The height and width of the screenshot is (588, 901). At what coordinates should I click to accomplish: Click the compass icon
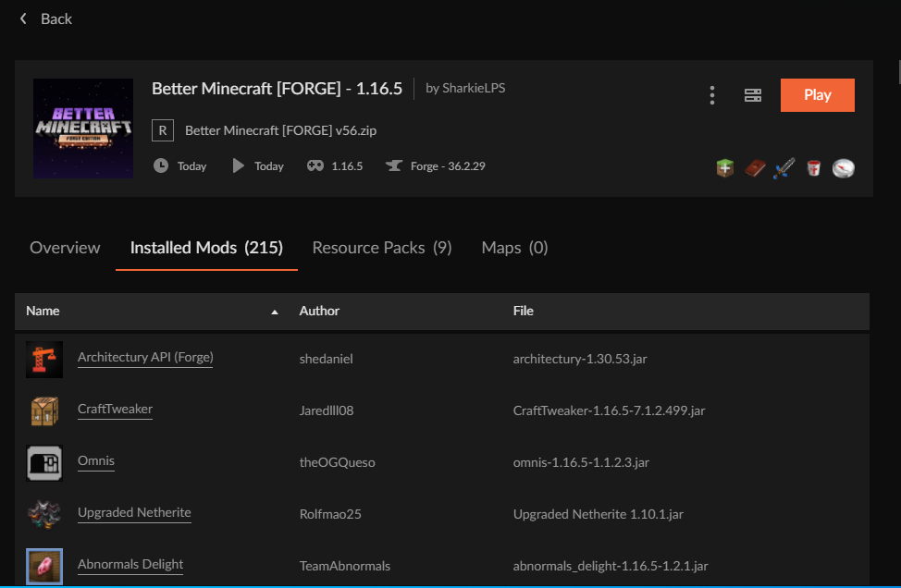pyautogui.click(x=844, y=168)
